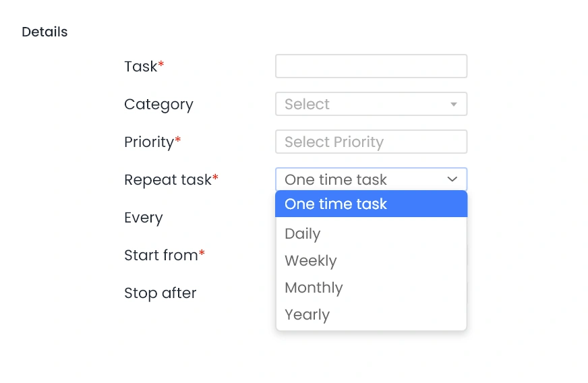
Task: Click the red asterisk beside Priority
Action: point(178,140)
